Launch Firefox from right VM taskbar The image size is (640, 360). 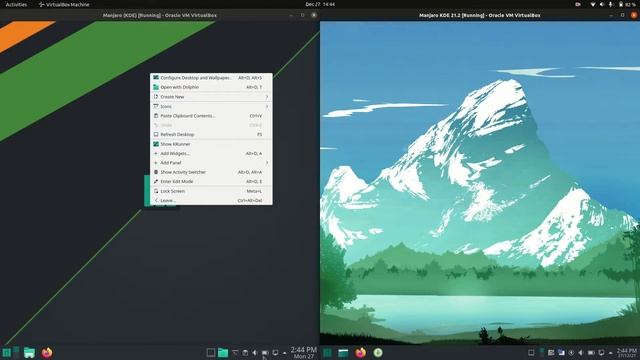(x=360, y=353)
